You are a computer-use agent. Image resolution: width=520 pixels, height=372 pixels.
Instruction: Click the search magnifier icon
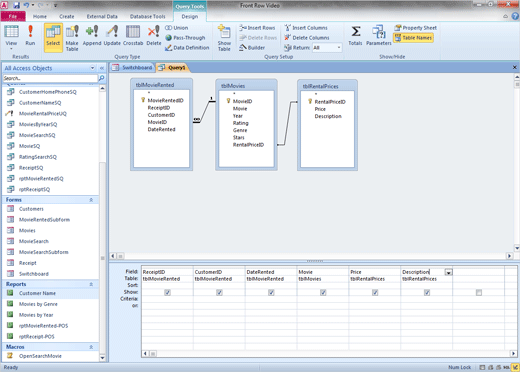tap(101, 78)
